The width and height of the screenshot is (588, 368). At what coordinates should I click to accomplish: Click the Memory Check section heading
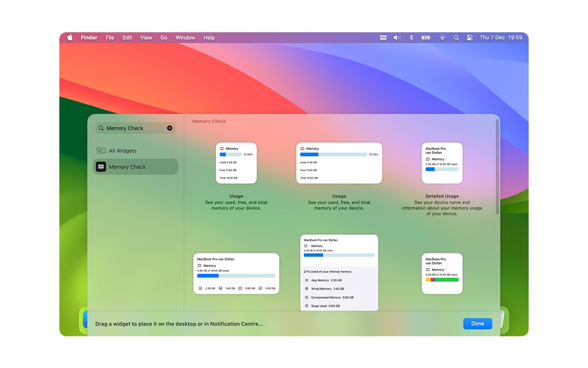coord(209,121)
